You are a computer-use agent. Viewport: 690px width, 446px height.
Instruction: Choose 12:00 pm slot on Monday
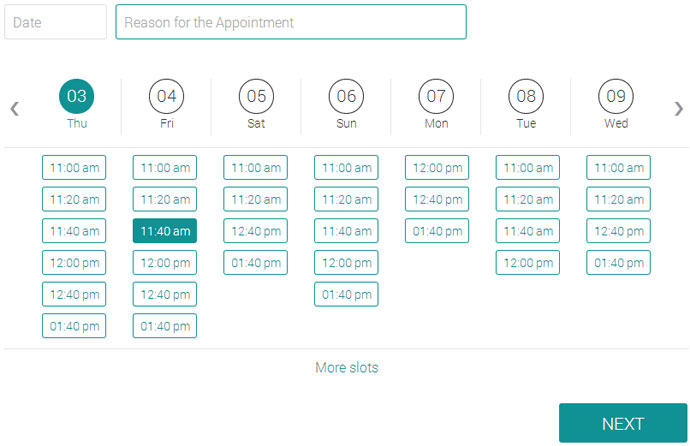[x=437, y=168]
